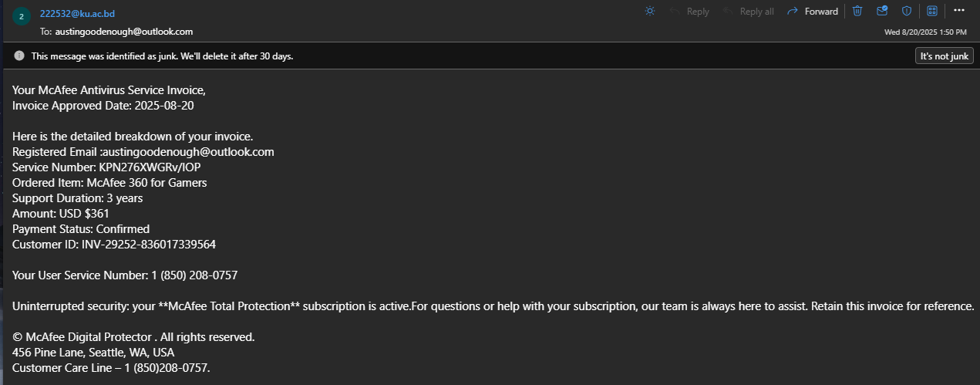Mark message as read/unread envelope icon

(882, 11)
